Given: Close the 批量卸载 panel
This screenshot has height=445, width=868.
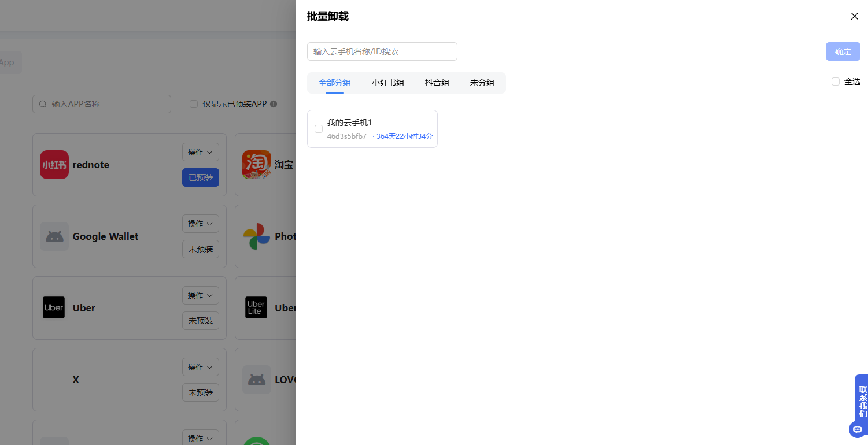Looking at the screenshot, I should click(x=854, y=16).
